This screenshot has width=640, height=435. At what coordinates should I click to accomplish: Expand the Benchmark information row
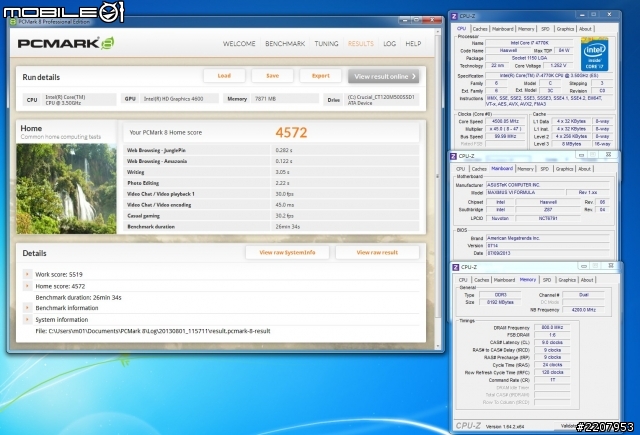click(x=27, y=308)
